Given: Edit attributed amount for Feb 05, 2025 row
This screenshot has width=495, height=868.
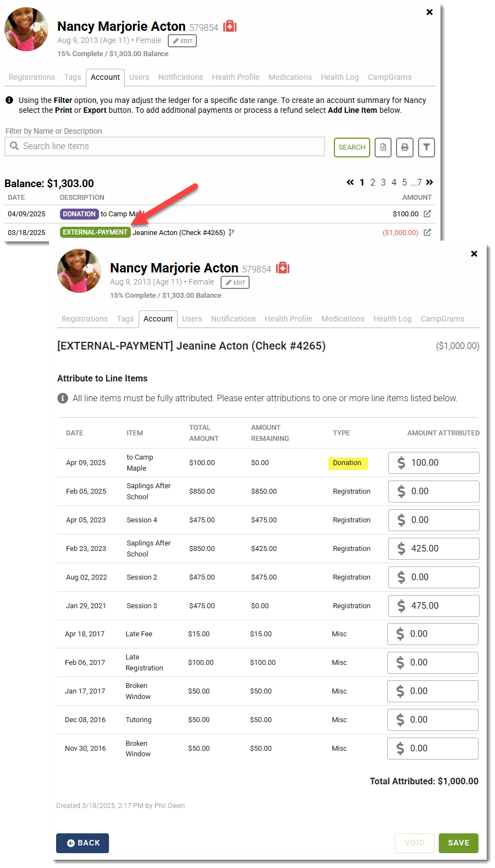Looking at the screenshot, I should tap(434, 492).
